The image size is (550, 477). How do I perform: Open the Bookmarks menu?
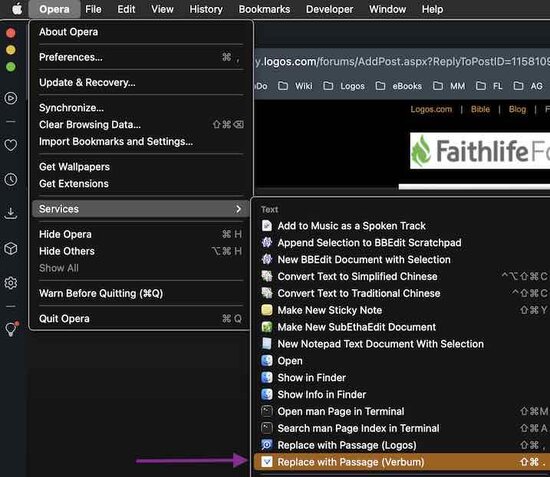click(x=264, y=9)
